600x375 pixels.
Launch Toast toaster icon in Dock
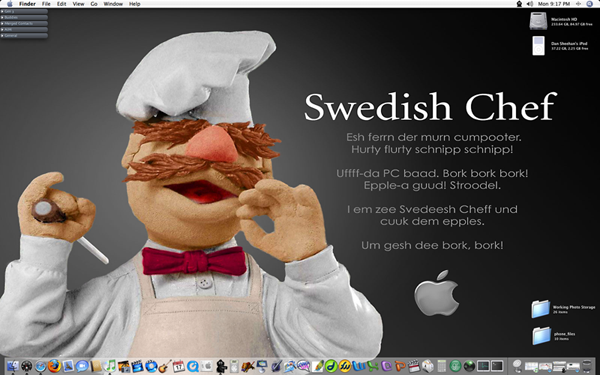tap(427, 366)
